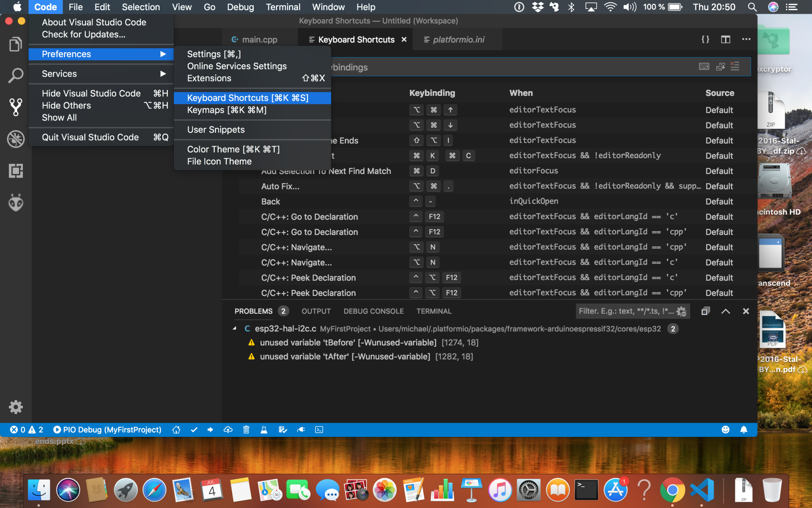
Task: Start PIO Debug (MyFirstProject) in status bar
Action: click(108, 430)
